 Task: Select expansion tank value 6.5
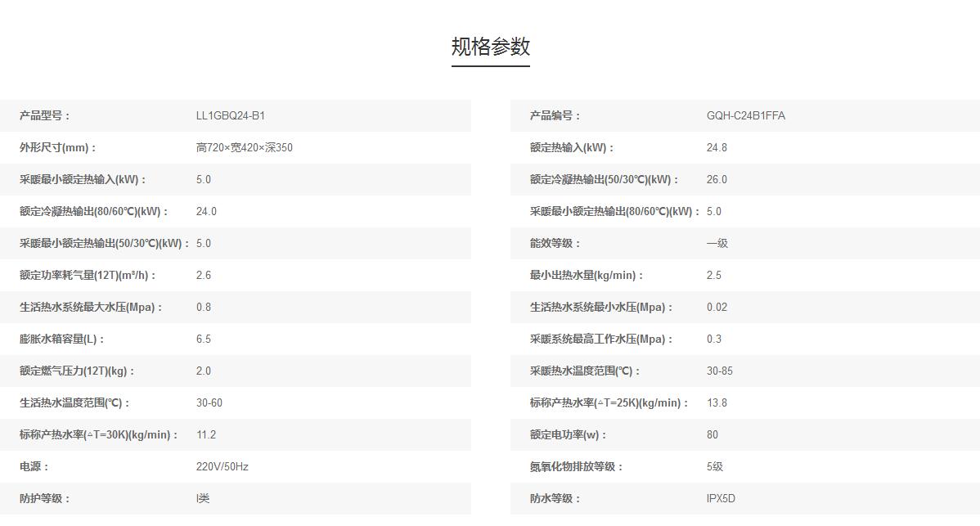pos(204,339)
